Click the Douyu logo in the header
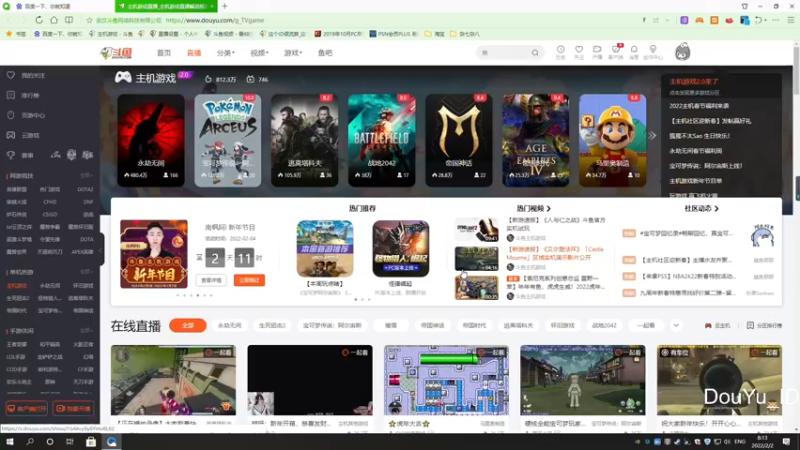This screenshot has width=800, height=450. coord(116,53)
